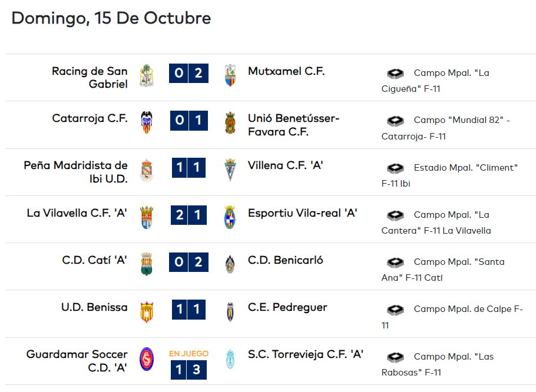The width and height of the screenshot is (536, 392).
Task: Click the Racing de San Gabriel crest
Action: [x=147, y=75]
